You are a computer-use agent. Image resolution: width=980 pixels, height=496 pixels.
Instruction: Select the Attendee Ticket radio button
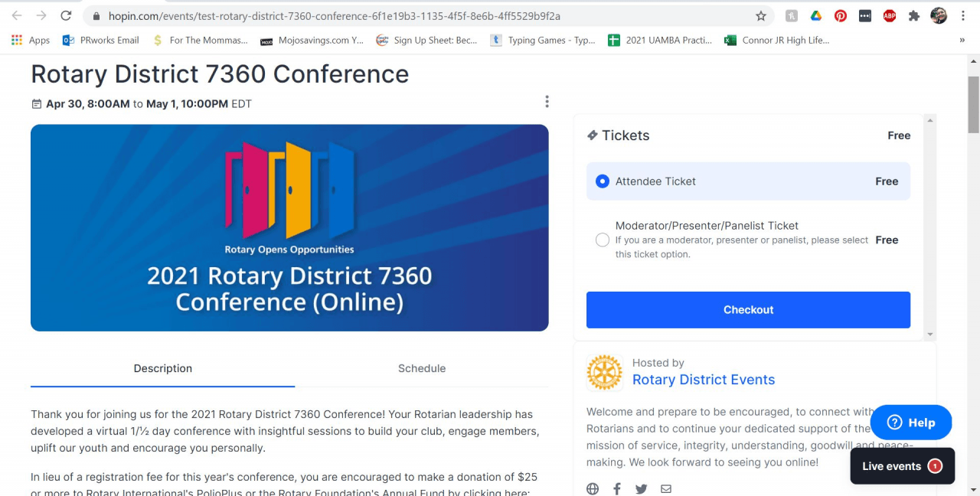click(603, 181)
